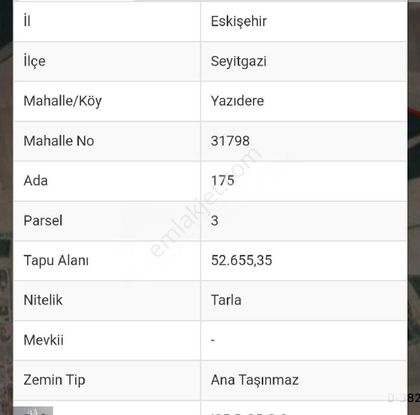Click Mahalle No value 31798
Image resolution: width=420 pixels, height=415 pixels.
point(230,141)
